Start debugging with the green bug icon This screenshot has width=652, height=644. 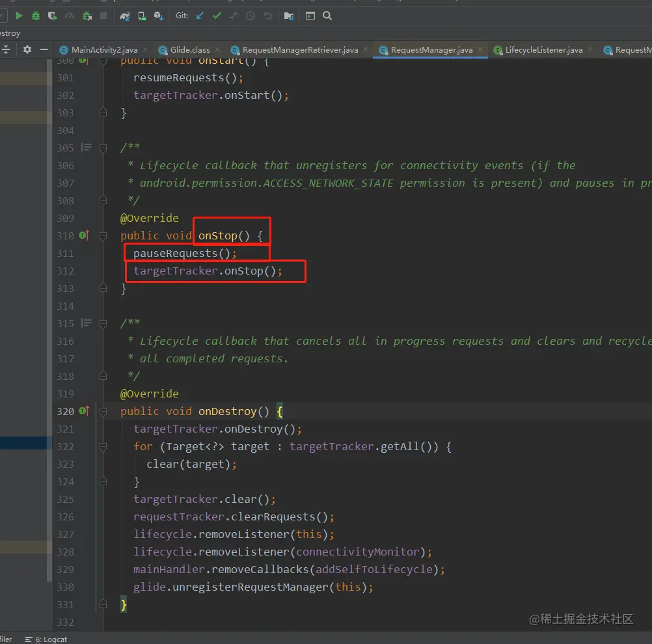coord(36,16)
